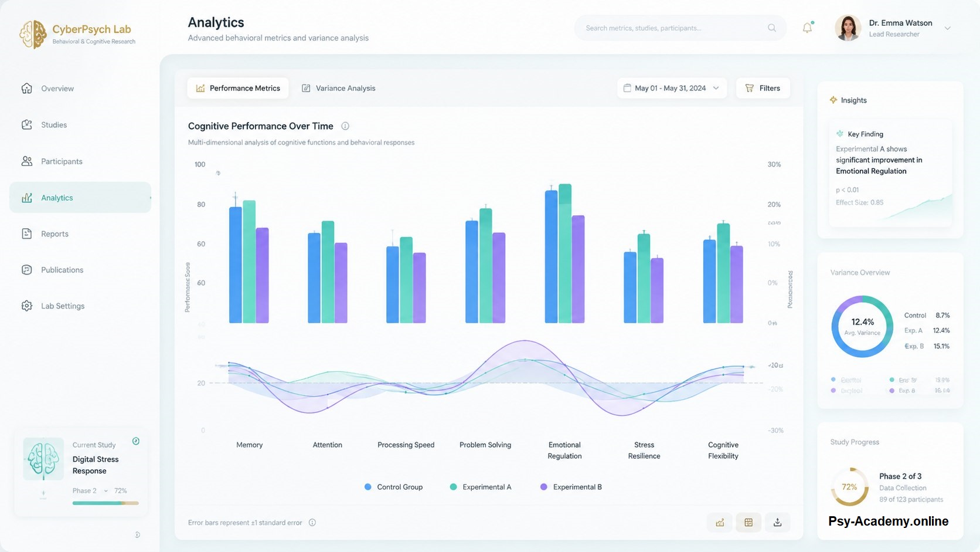Viewport: 980px width, 552px height.
Task: Toggle Control Group legend series
Action: point(393,487)
